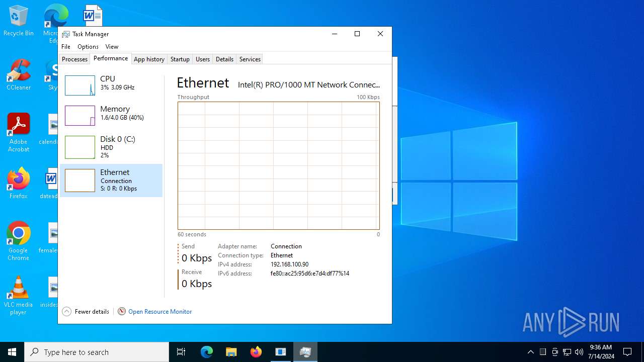Click the IPv6 address value
644x362 pixels.
click(310, 274)
